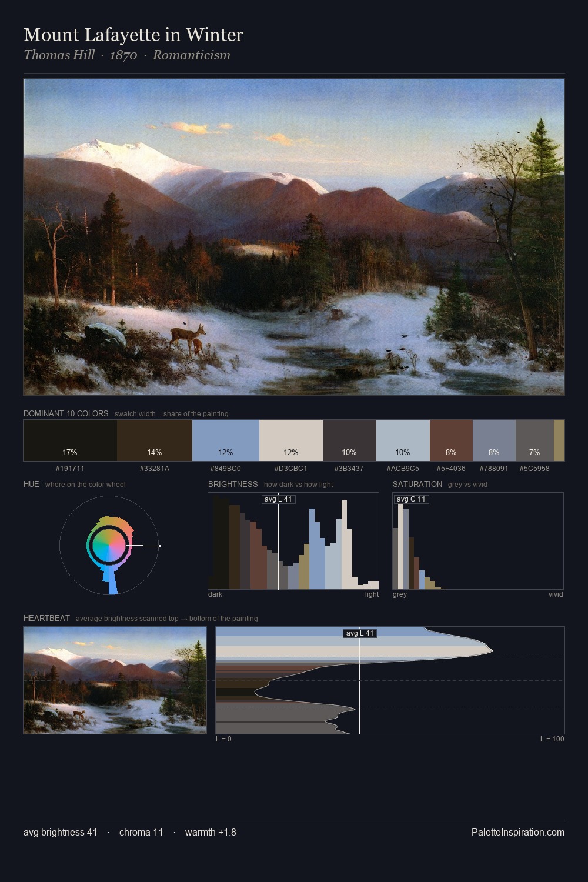This screenshot has height=882, width=588.
Task: Click the heartbeat "average brightness scanned" caption
Action: 167,619
